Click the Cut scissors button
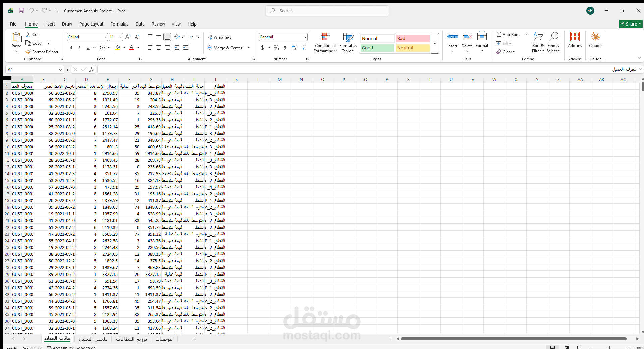 pos(32,35)
